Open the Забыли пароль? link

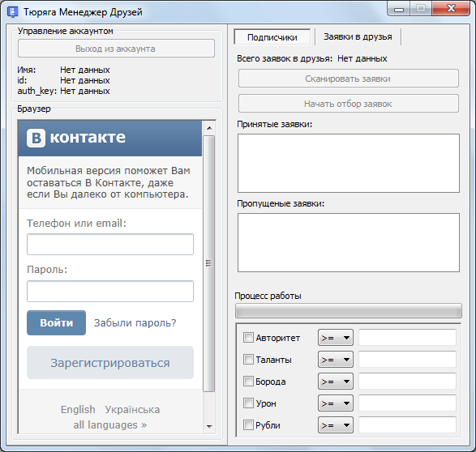pyautogui.click(x=135, y=323)
